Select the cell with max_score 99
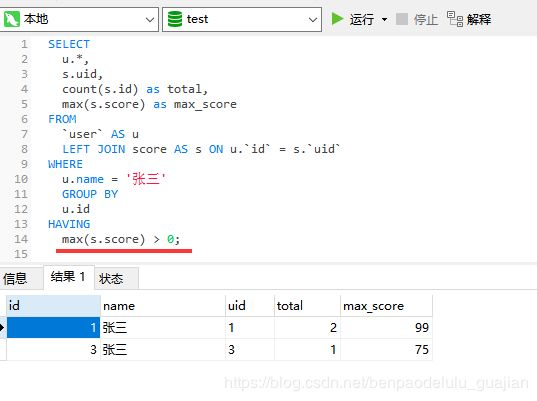Viewport: 537px width, 401px height. [386, 327]
